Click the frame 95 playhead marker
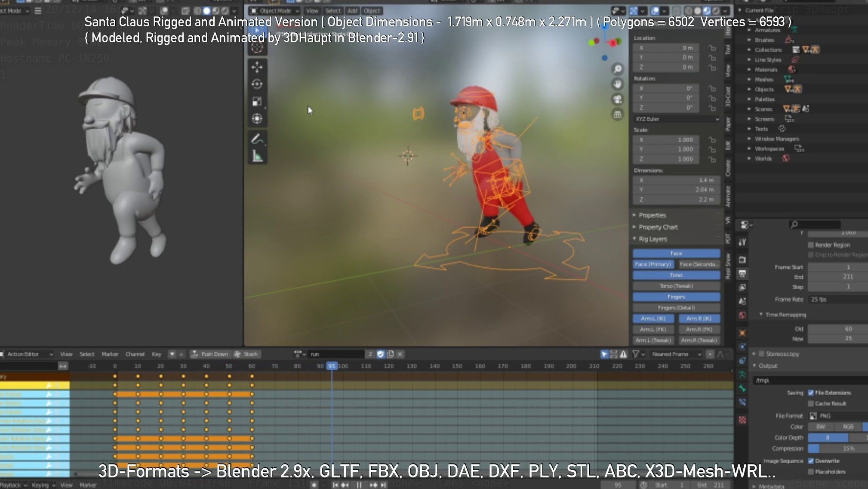The width and height of the screenshot is (868, 489). pyautogui.click(x=332, y=366)
